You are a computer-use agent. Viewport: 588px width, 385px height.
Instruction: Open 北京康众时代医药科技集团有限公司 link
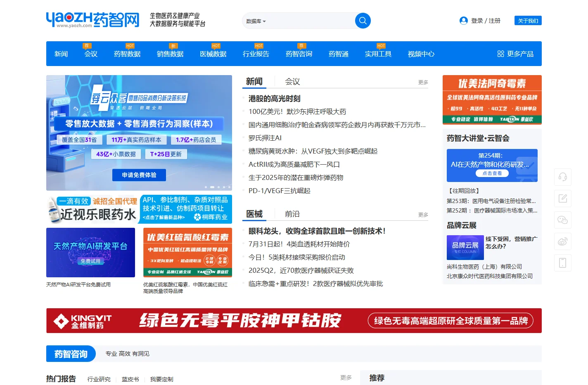[490, 276]
